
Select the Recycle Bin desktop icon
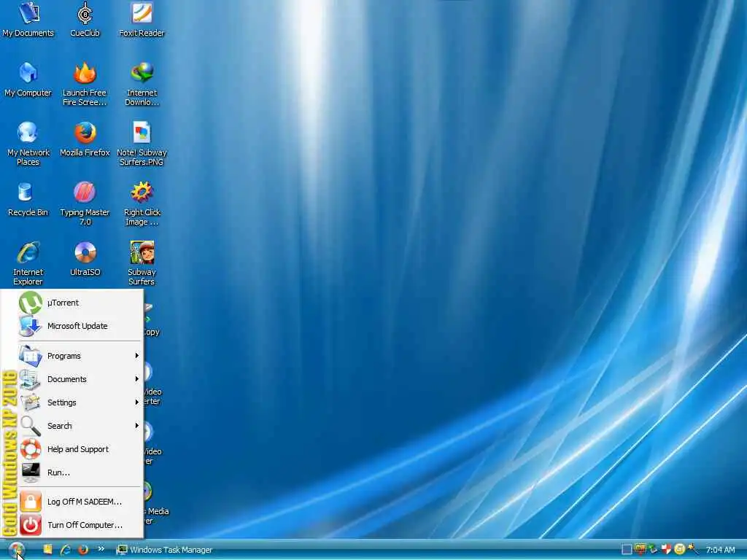point(28,200)
